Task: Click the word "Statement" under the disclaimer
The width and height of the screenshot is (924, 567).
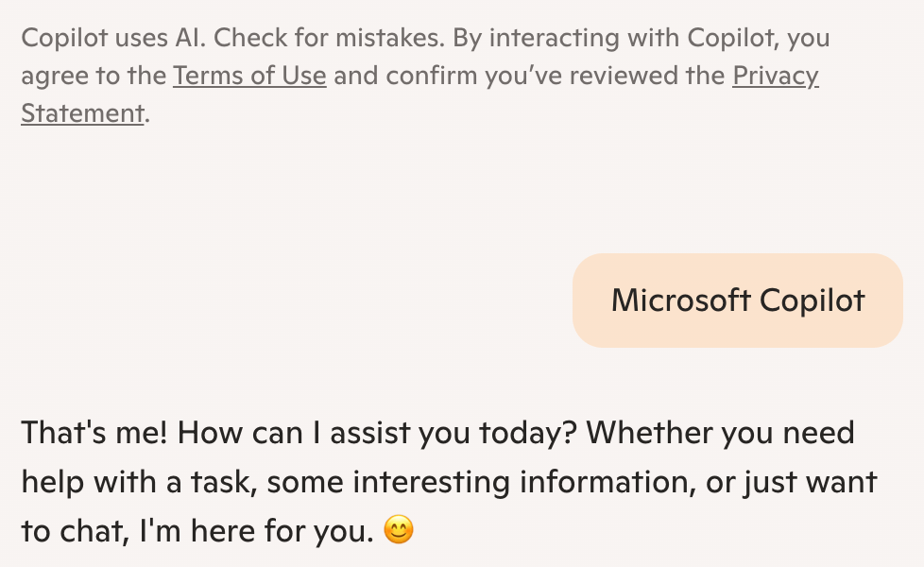Action: [x=82, y=113]
